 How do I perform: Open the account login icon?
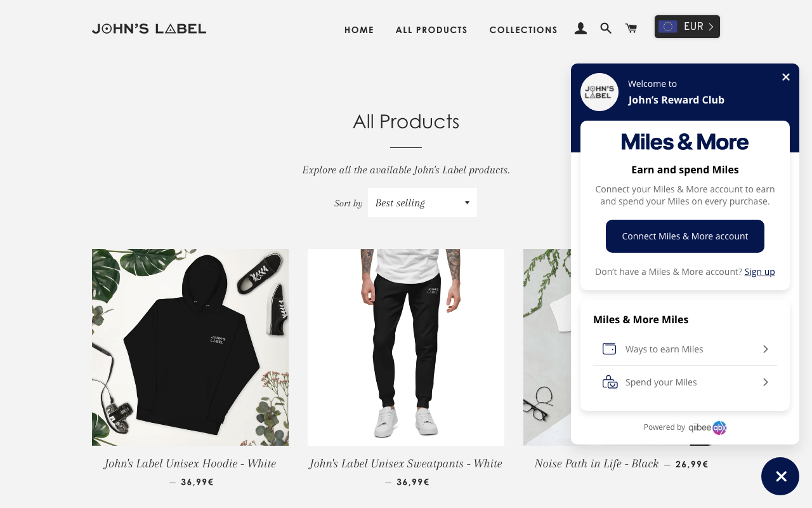(580, 29)
